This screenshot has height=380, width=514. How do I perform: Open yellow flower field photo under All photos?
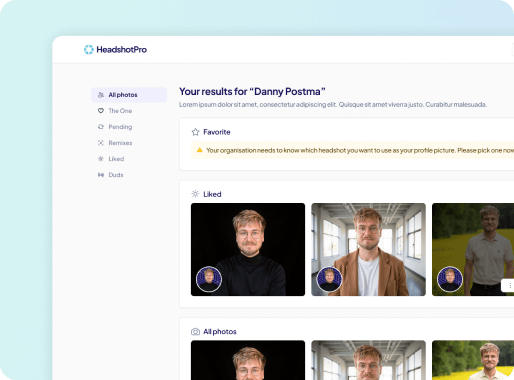click(473, 360)
